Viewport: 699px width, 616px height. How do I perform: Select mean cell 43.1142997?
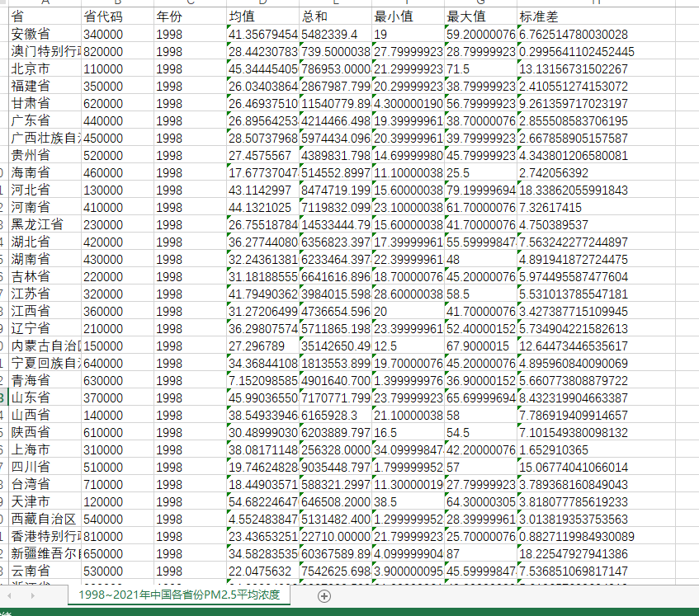tap(263, 190)
